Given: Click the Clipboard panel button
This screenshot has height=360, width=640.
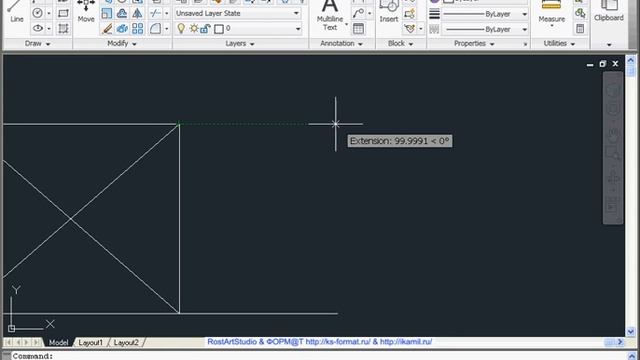Looking at the screenshot, I should pyautogui.click(x=609, y=11).
